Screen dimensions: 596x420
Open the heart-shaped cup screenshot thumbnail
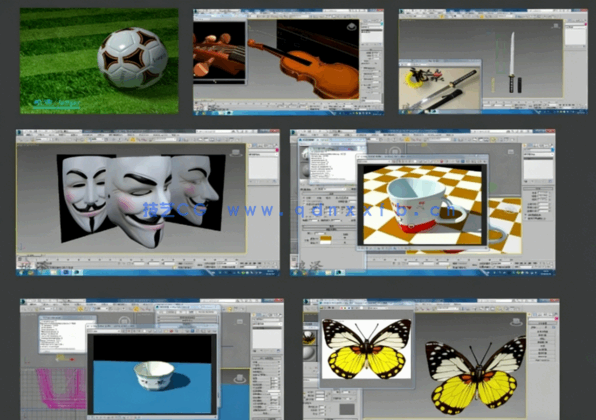423,203
